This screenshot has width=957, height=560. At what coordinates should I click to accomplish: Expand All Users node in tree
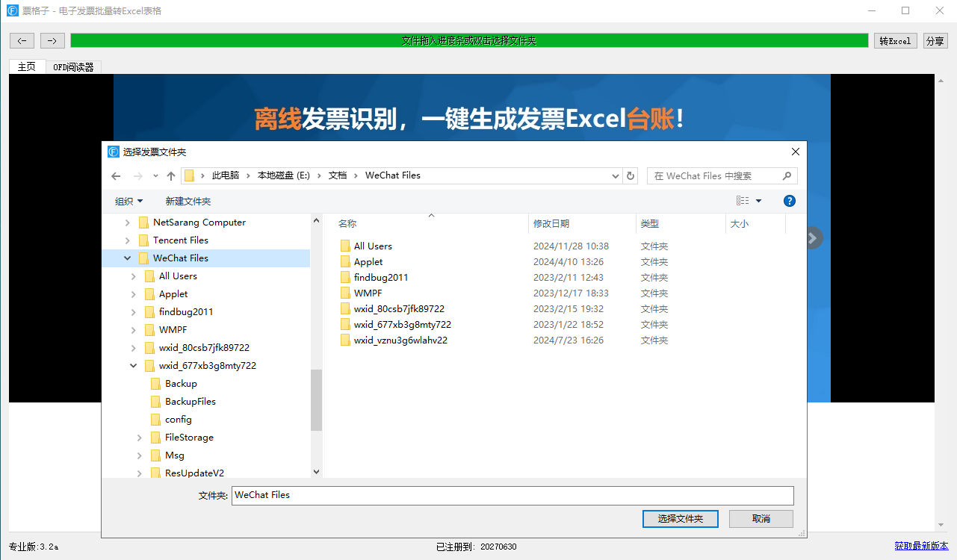(133, 276)
